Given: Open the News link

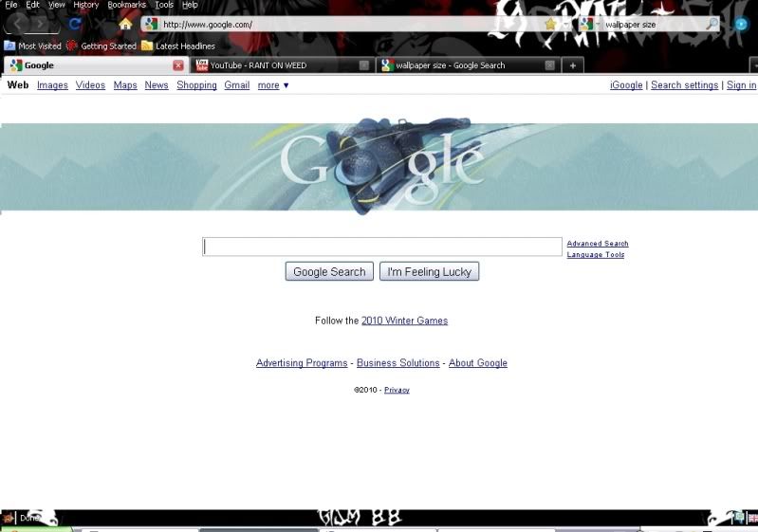Looking at the screenshot, I should point(157,85).
